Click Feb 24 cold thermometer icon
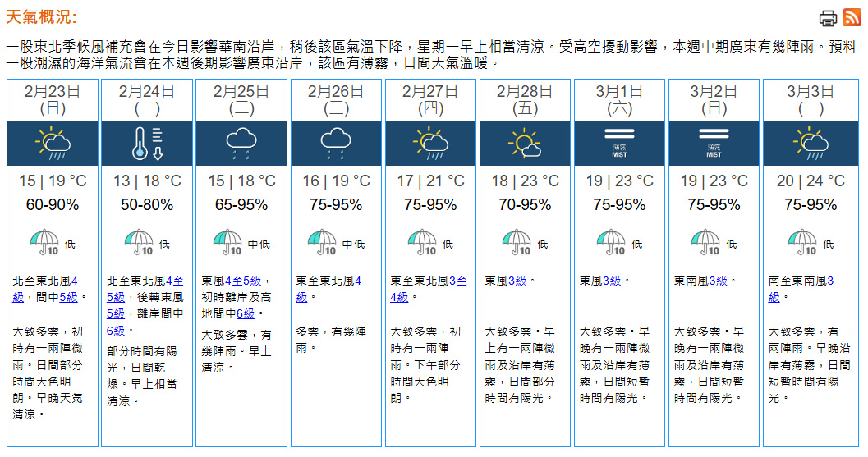Viewport: 868px width, 457px height. (147, 143)
